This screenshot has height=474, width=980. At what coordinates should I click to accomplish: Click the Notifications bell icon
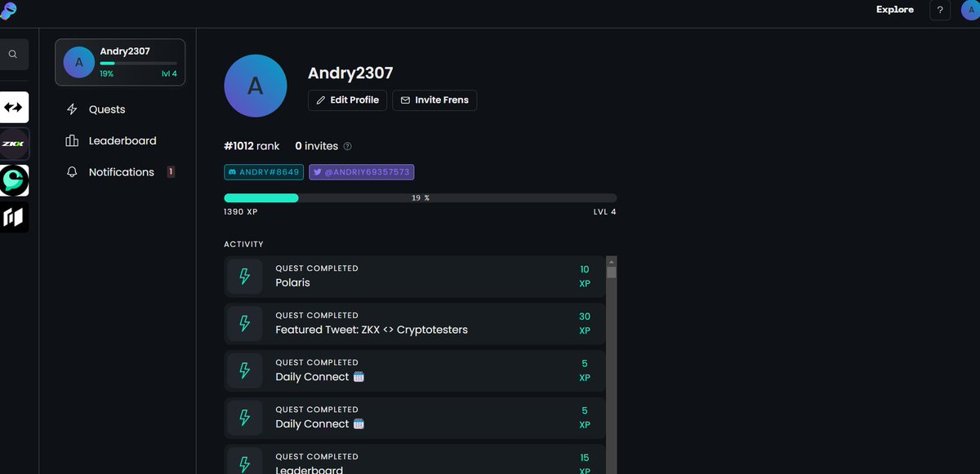tap(72, 172)
